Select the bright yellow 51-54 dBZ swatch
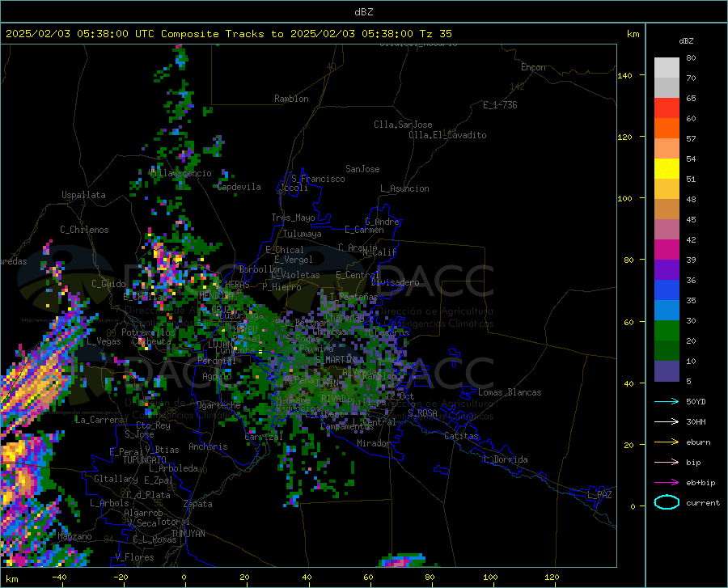728x588 pixels. pos(667,169)
